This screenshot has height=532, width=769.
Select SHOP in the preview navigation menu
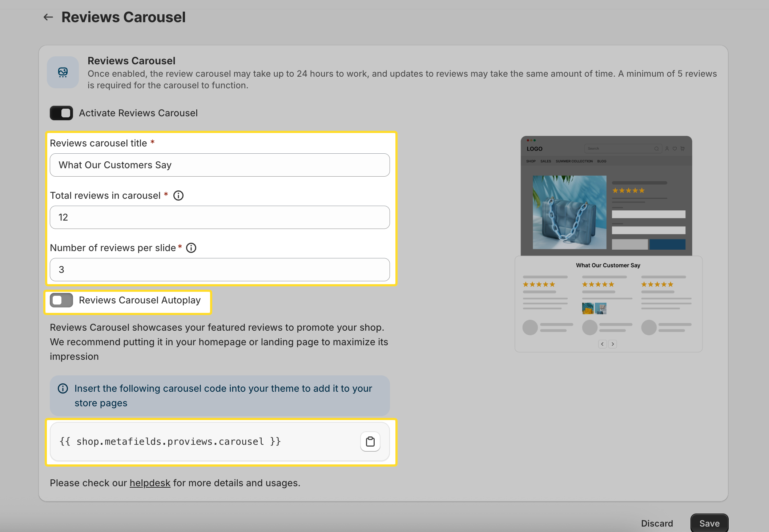531,161
